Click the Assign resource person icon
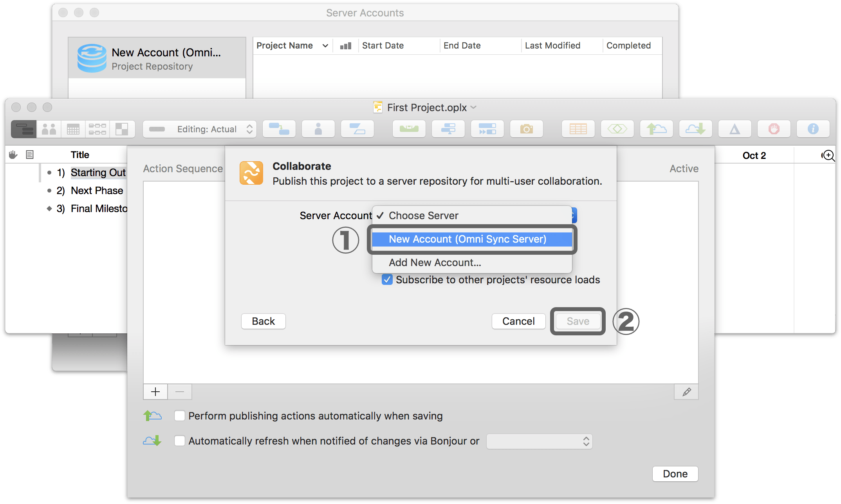Image resolution: width=841 pixels, height=504 pixels. [318, 129]
